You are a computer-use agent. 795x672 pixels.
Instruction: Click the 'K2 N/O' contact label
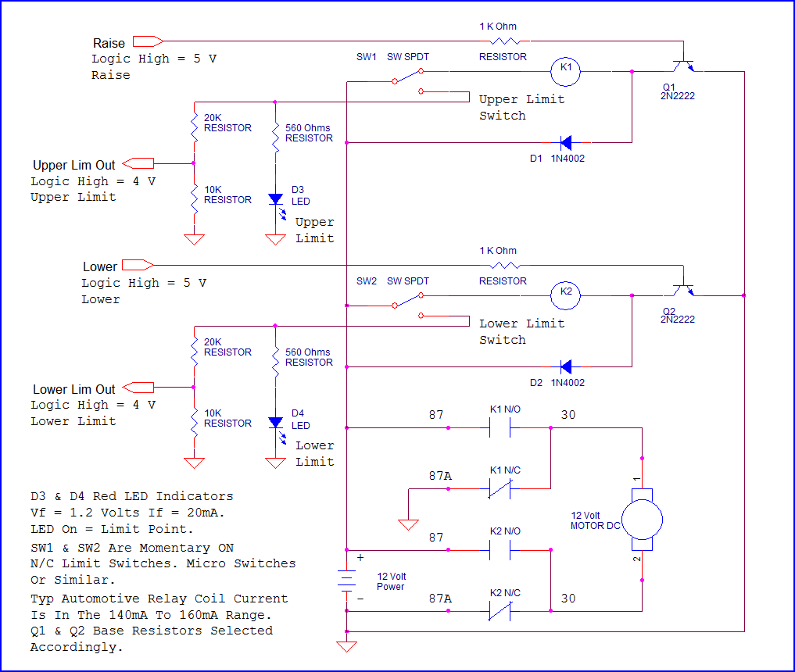(x=505, y=531)
